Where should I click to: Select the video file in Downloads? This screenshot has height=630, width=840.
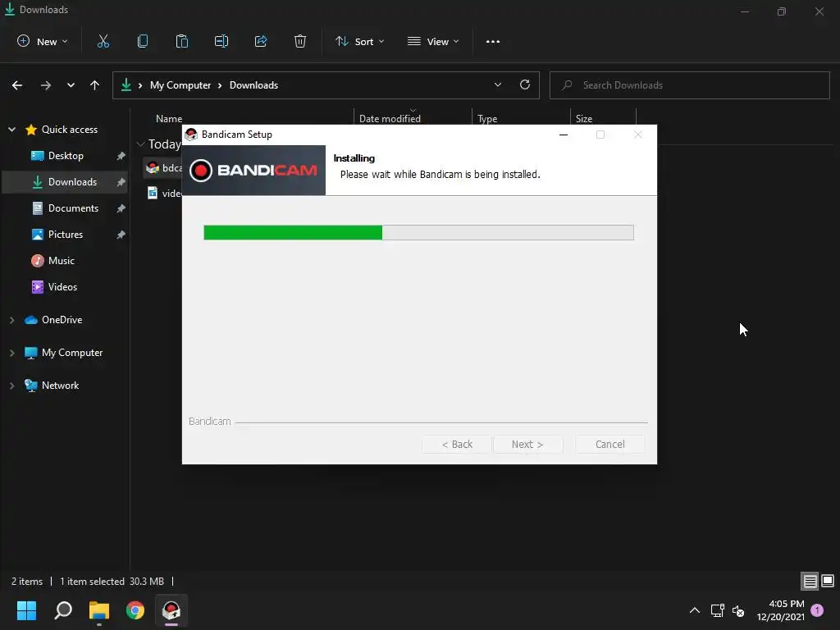tap(164, 194)
